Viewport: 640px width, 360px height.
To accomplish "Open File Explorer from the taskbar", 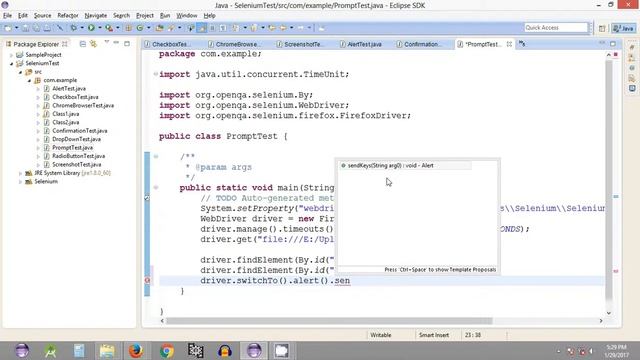I will (107, 351).
